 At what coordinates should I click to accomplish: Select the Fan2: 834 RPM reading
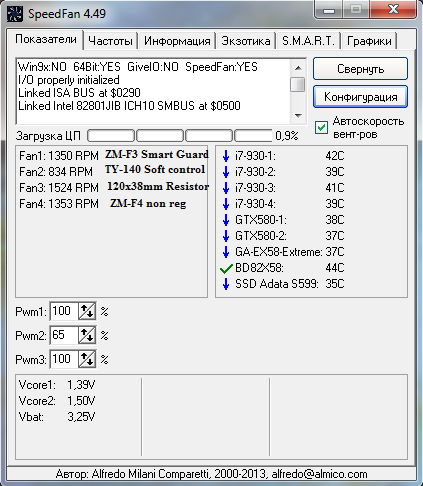click(56, 172)
